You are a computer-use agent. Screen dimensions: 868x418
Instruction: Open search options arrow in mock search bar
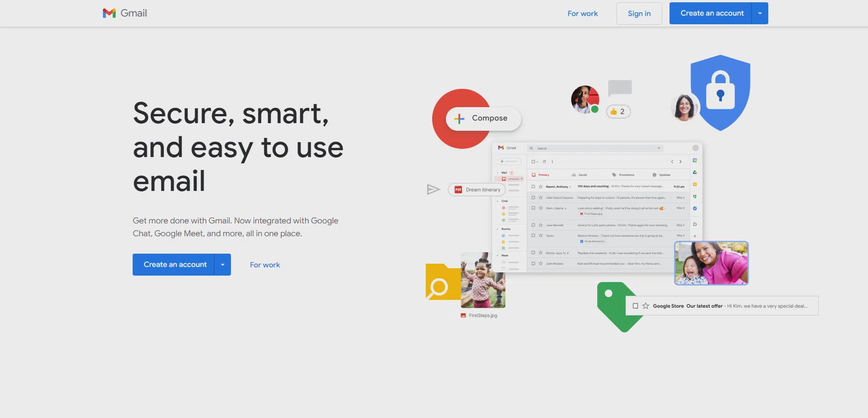(659, 148)
